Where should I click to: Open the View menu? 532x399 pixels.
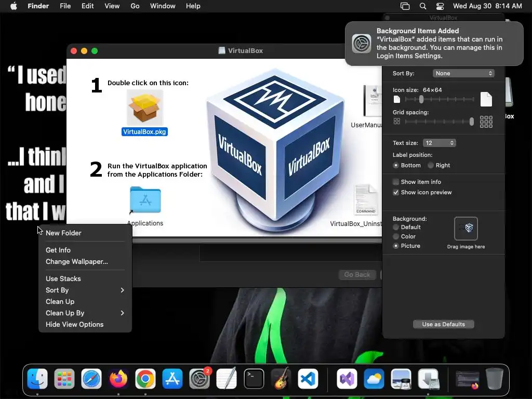pos(112,6)
